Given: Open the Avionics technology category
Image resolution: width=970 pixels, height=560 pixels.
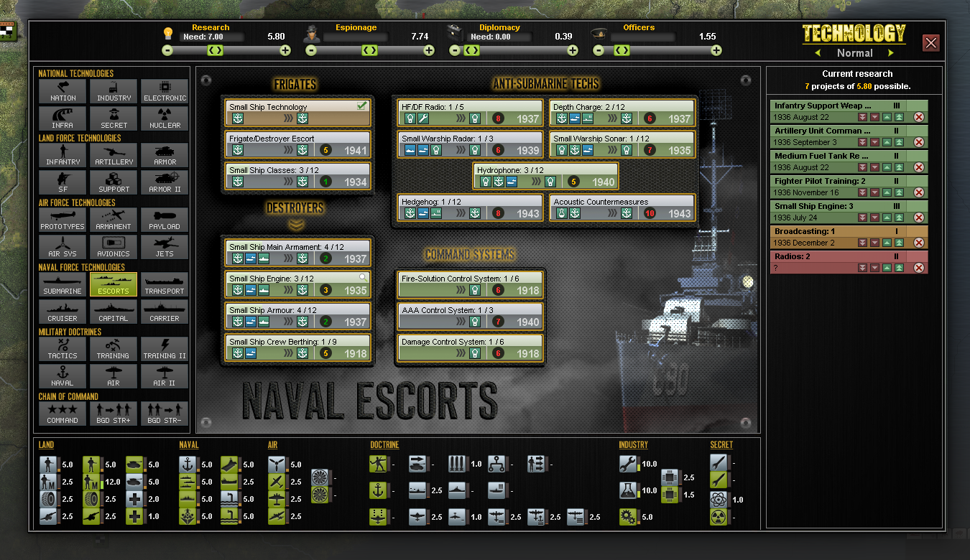Looking at the screenshot, I should [114, 248].
